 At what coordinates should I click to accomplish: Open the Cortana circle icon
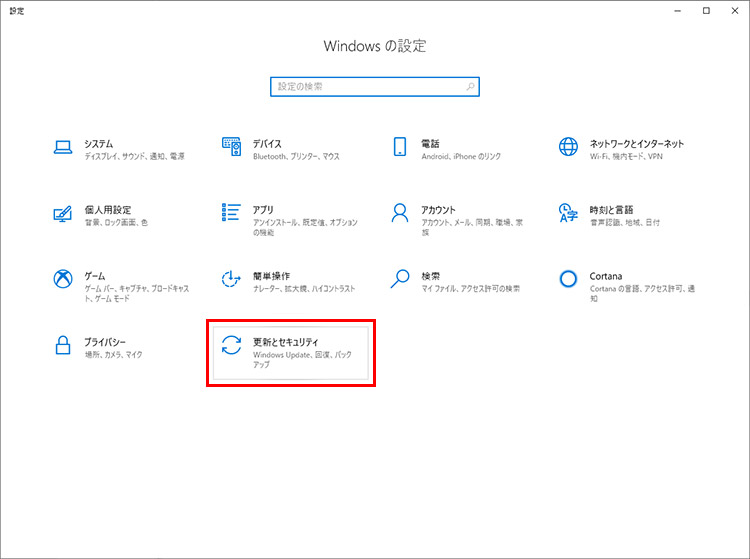click(569, 279)
